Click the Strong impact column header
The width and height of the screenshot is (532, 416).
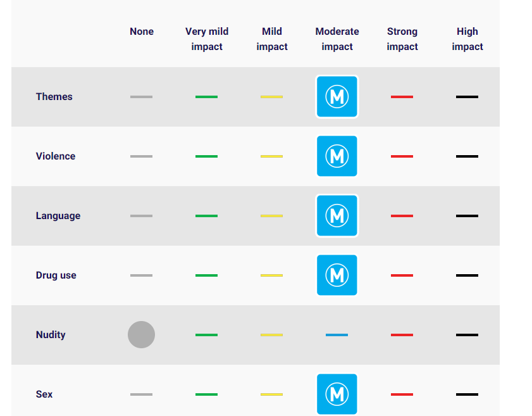(402, 39)
